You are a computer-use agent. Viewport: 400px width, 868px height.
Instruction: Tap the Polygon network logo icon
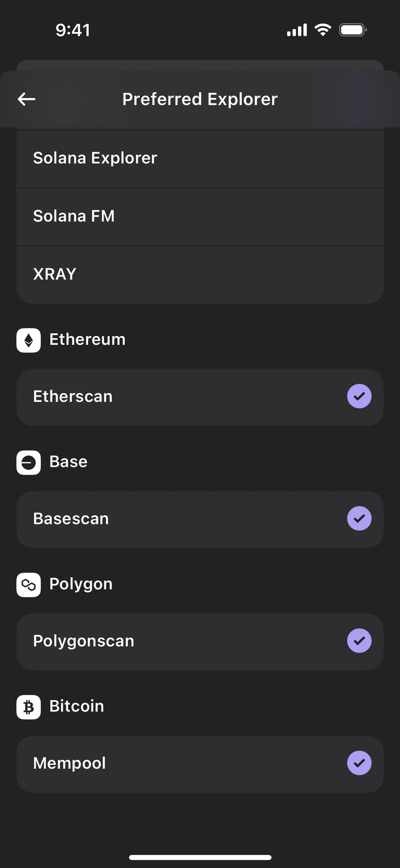tap(29, 585)
